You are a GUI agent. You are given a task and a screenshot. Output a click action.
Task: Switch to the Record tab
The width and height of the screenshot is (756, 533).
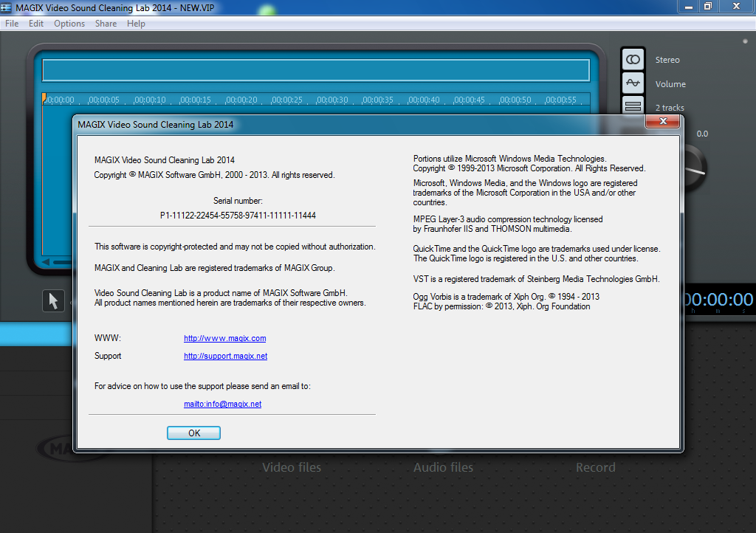(x=596, y=467)
